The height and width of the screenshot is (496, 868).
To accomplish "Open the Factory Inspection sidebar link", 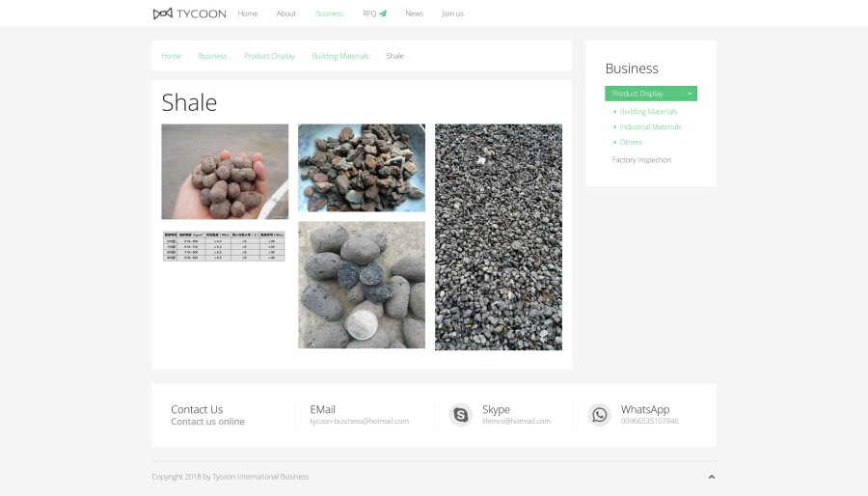I will pos(641,160).
